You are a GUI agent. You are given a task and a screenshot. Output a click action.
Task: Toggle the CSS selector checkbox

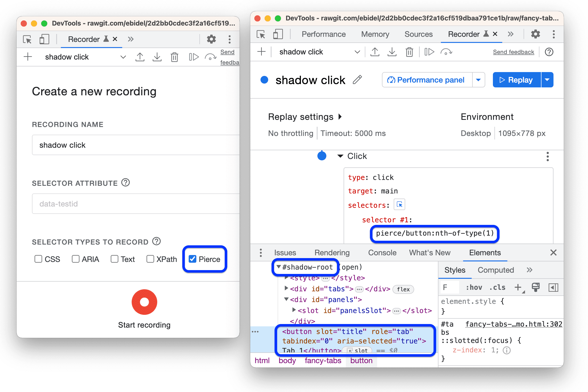pyautogui.click(x=37, y=259)
